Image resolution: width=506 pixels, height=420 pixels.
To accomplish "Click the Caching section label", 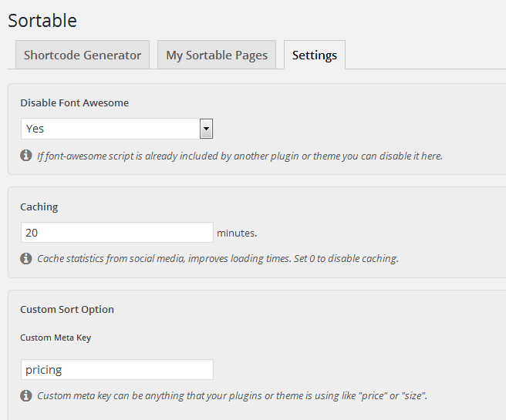I will (39, 207).
